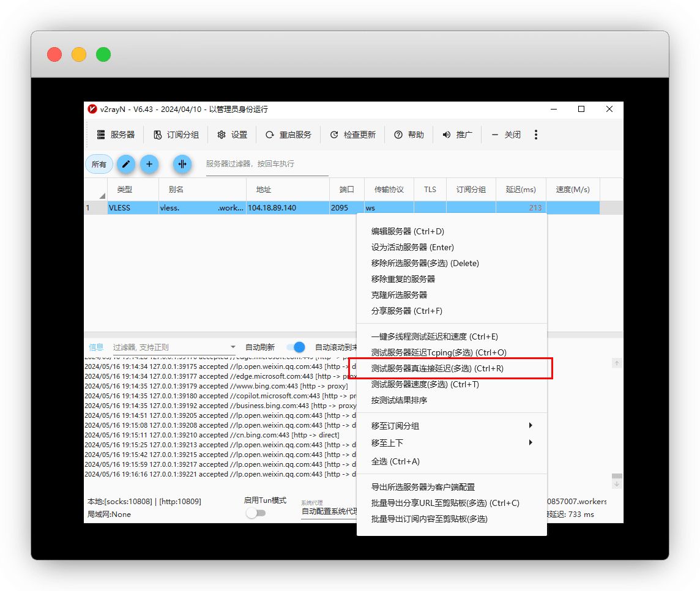Screen dimensions: 700x591
Task: Select the 所有 group chip
Action: click(99, 164)
